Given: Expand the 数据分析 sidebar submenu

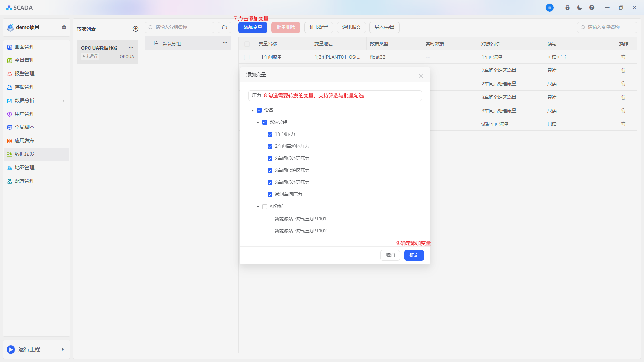Looking at the screenshot, I should pyautogui.click(x=64, y=101).
